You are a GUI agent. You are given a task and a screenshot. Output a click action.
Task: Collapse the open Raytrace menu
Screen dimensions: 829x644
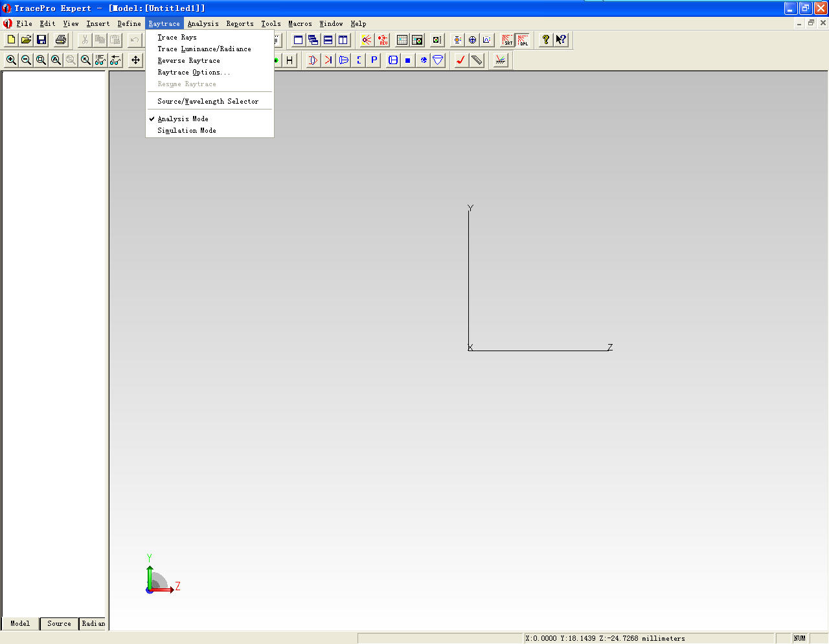(x=164, y=23)
